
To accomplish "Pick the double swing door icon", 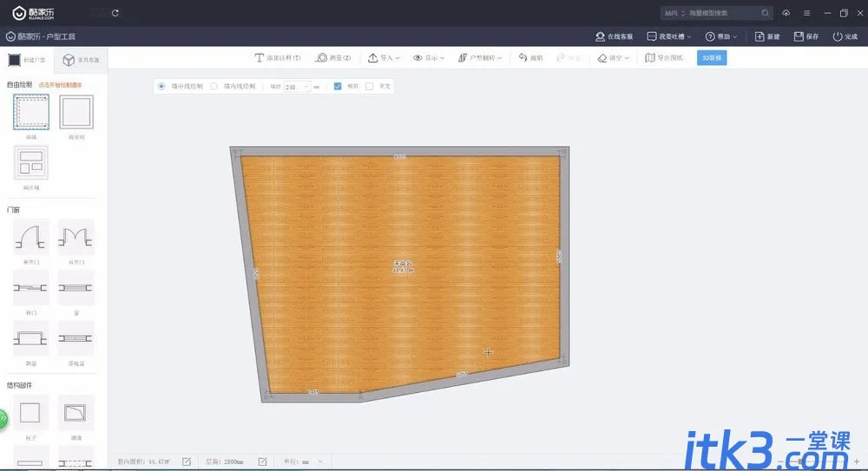I will [76, 237].
